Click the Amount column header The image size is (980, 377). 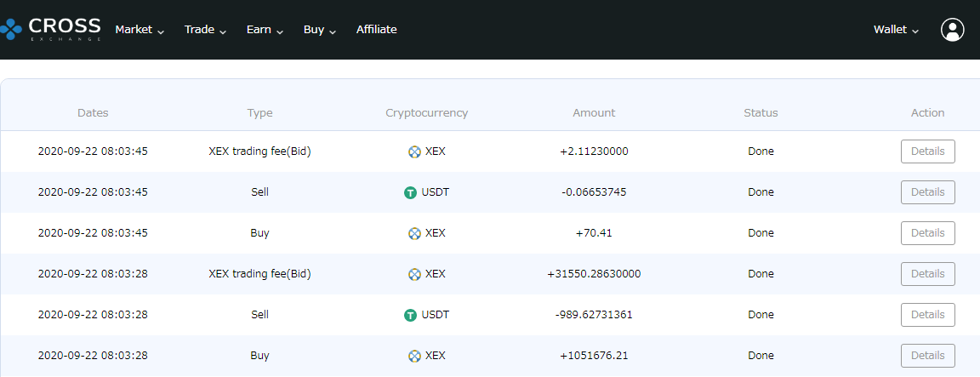click(x=594, y=113)
